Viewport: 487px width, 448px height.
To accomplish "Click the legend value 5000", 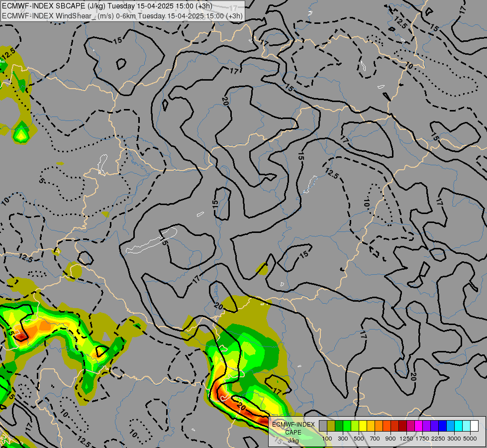I will (x=470, y=439).
